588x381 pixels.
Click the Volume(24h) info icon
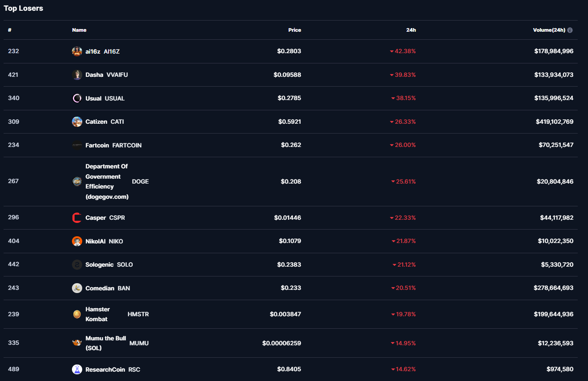point(570,30)
